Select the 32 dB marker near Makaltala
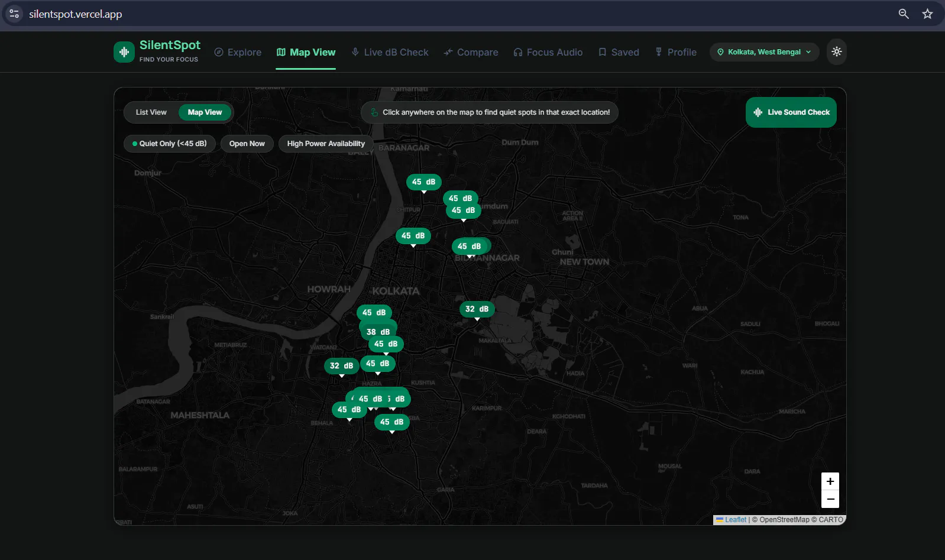945x560 pixels. point(477,309)
